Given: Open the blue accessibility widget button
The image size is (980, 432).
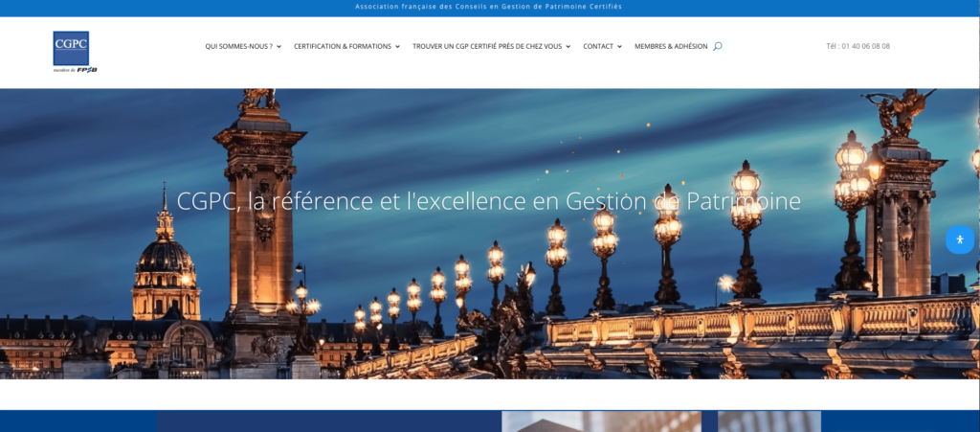Looking at the screenshot, I should [x=959, y=239].
